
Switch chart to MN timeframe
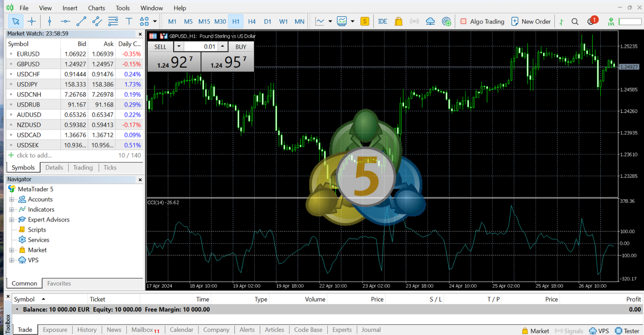point(299,21)
